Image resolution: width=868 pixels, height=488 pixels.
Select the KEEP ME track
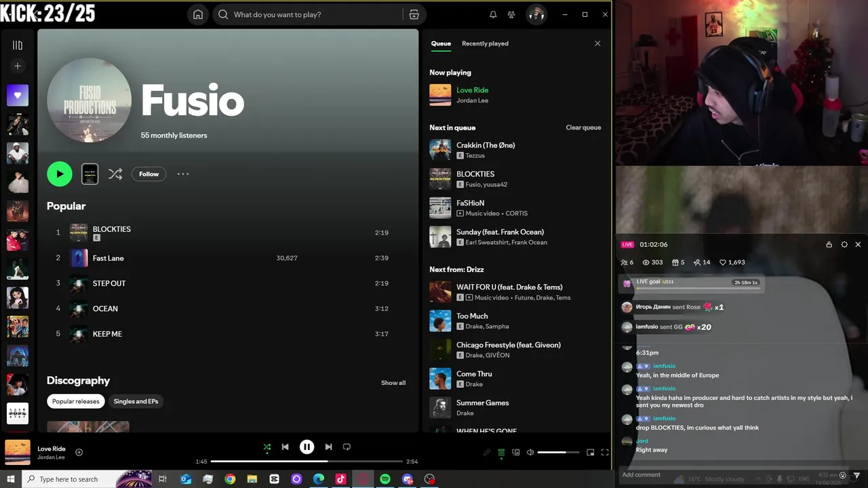(228, 333)
